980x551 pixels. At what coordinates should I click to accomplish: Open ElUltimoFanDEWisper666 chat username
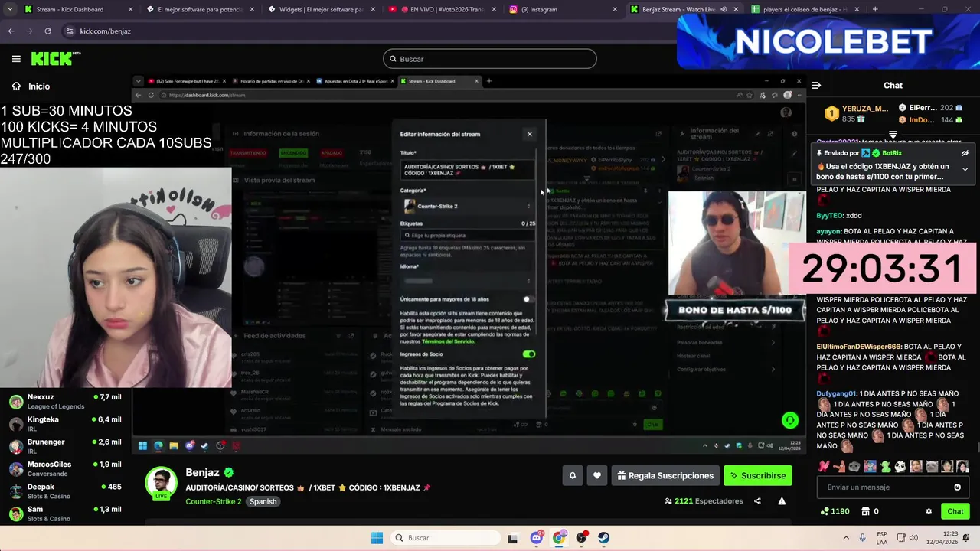pos(858,347)
